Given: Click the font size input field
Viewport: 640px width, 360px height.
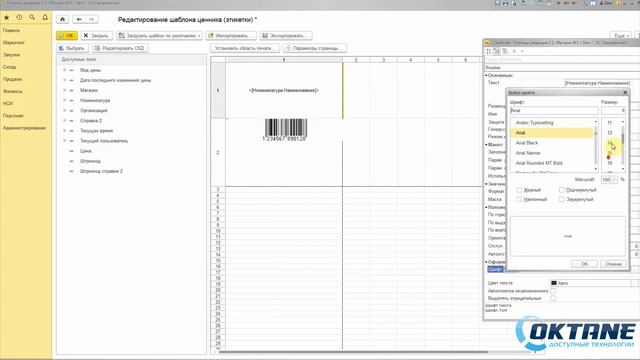Looking at the screenshot, I should [613, 111].
